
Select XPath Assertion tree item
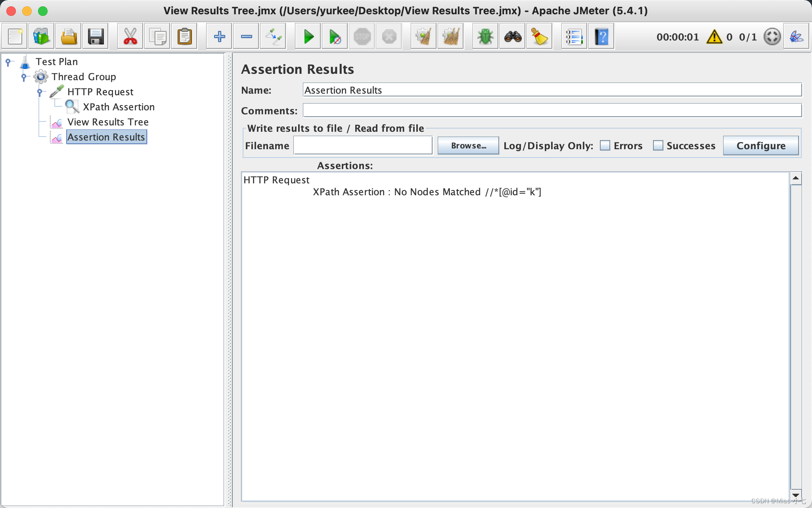pos(119,107)
